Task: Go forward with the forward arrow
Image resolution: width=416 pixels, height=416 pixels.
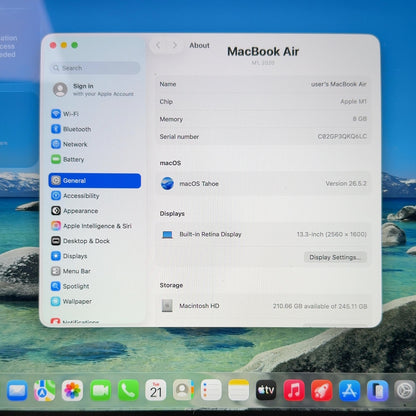Action: [174, 45]
